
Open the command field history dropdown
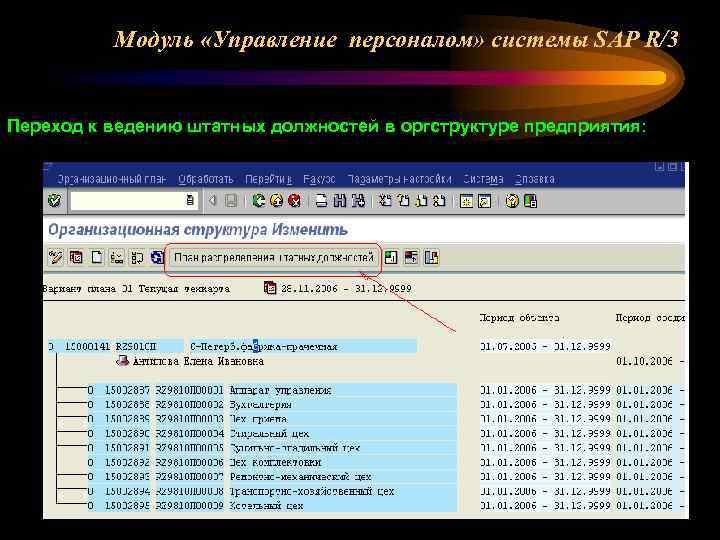(190, 201)
